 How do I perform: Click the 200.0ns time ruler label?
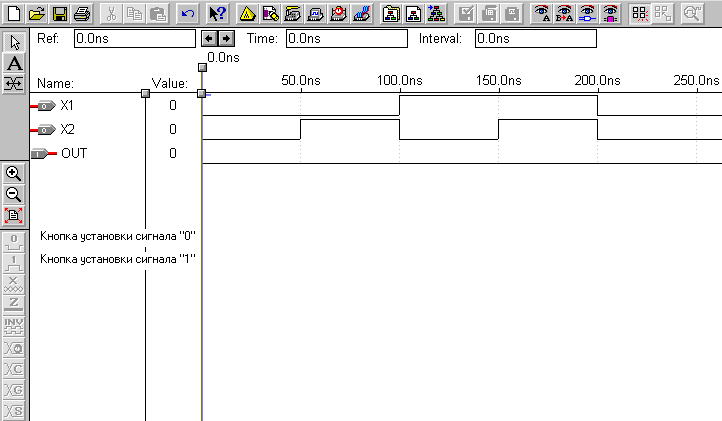point(597,81)
